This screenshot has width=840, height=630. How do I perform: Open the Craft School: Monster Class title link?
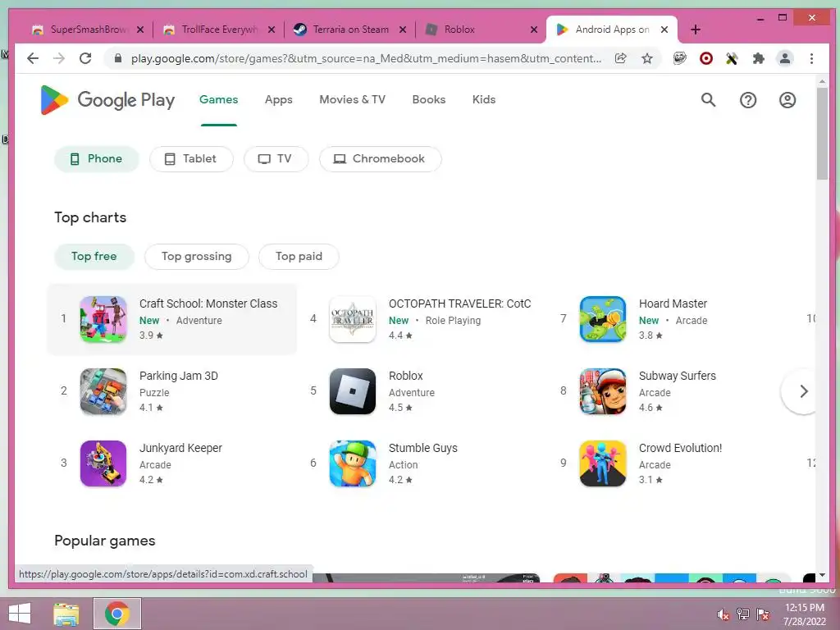coord(208,304)
